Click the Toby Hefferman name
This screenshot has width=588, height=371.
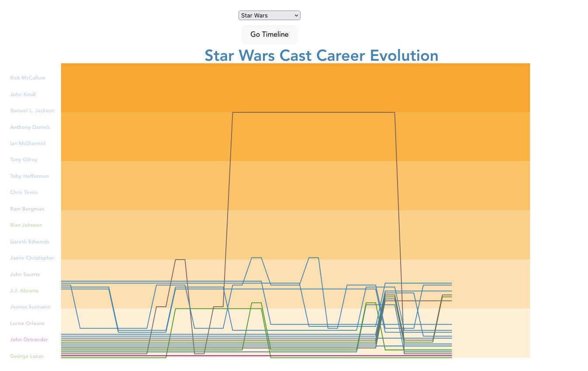[x=30, y=176]
